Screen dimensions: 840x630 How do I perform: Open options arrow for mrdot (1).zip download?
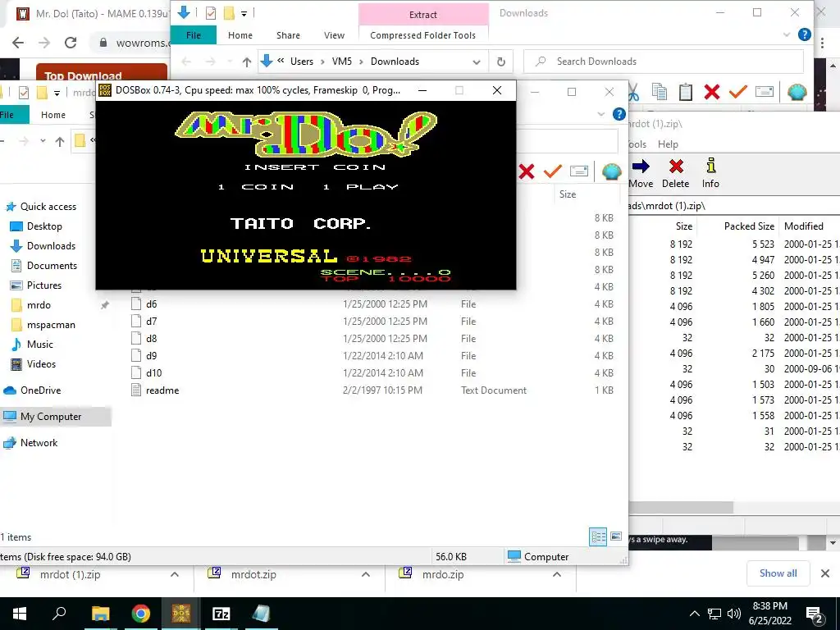(x=175, y=574)
